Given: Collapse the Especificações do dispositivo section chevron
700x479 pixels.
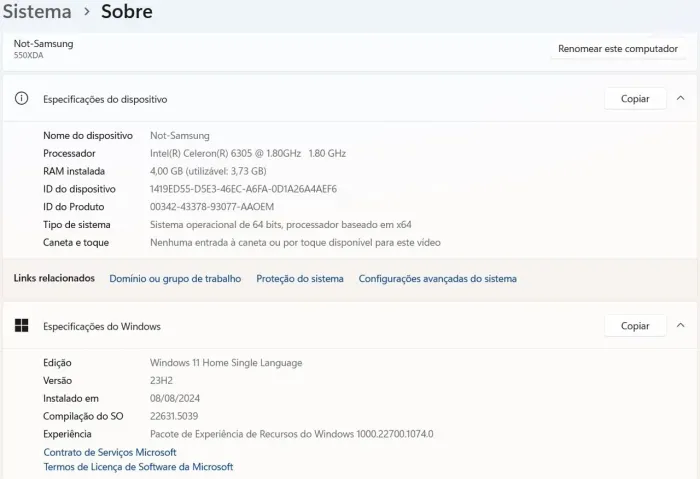Looking at the screenshot, I should (680, 98).
